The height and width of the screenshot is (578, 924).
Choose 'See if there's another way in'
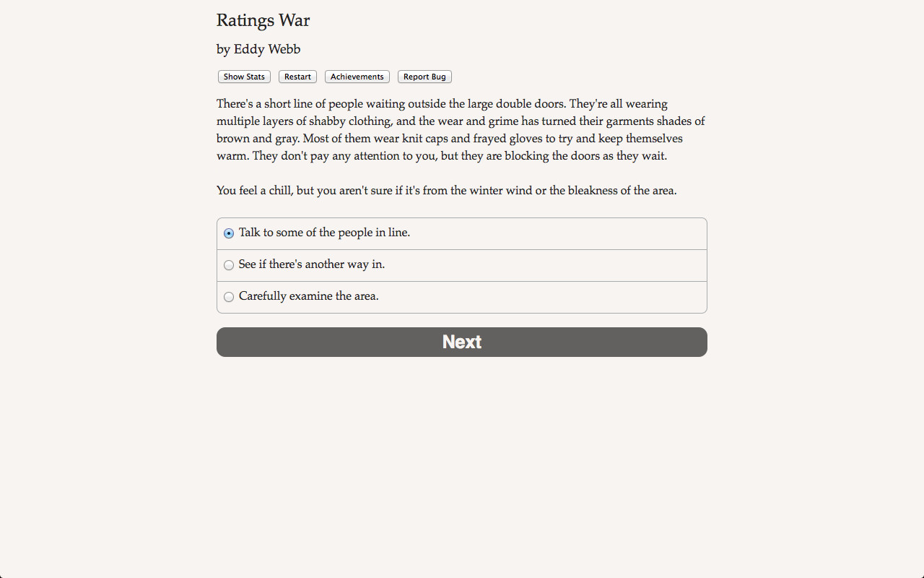click(x=311, y=264)
